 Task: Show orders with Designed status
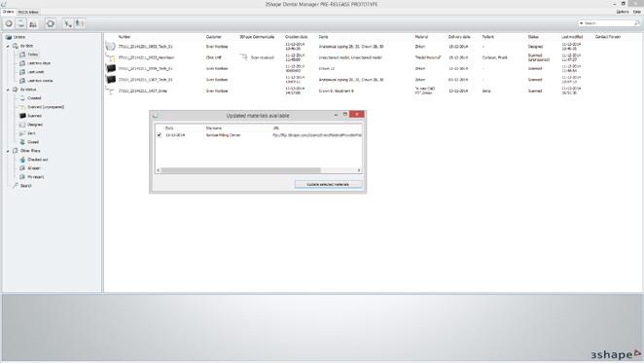(x=35, y=125)
